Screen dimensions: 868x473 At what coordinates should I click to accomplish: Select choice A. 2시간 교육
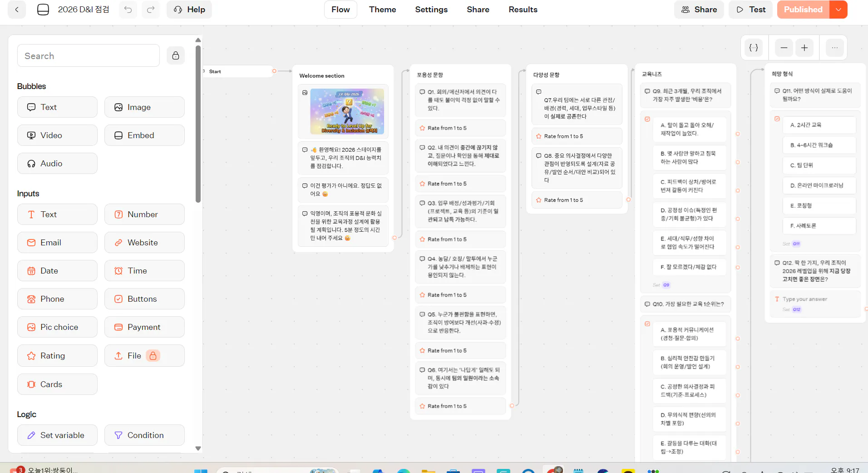(819, 125)
